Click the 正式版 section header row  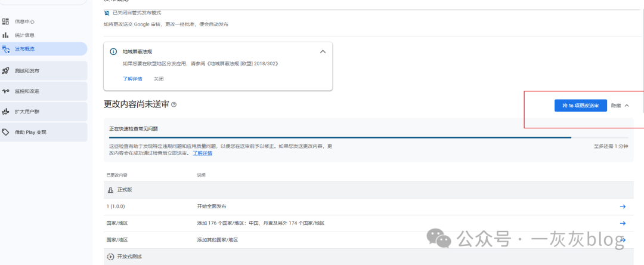pos(369,190)
